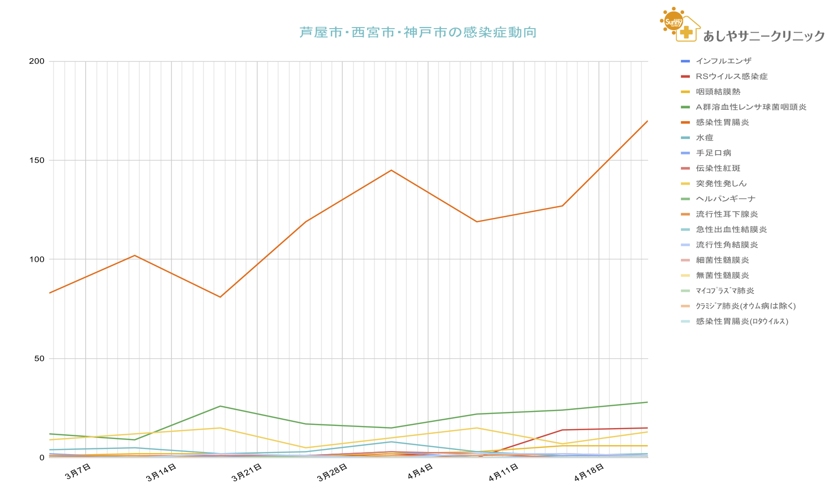The width and height of the screenshot is (835, 504).
Task: Click the 手足口病 legend label
Action: [713, 153]
